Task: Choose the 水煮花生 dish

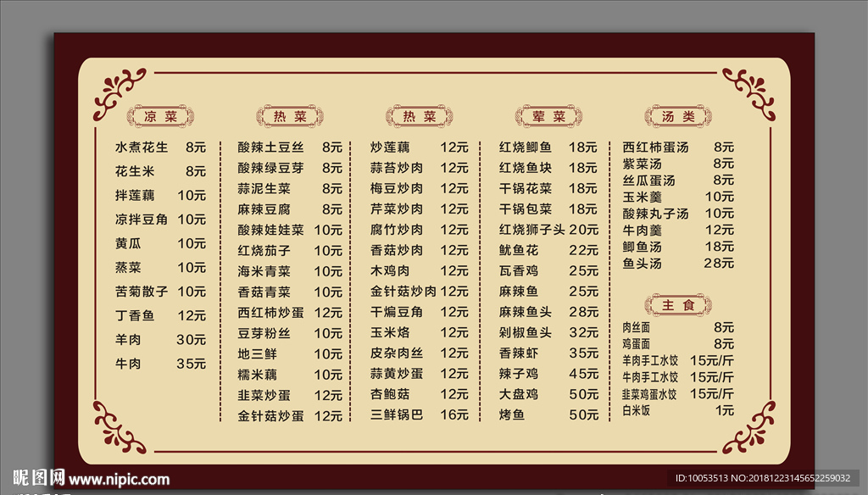Action: [x=142, y=147]
